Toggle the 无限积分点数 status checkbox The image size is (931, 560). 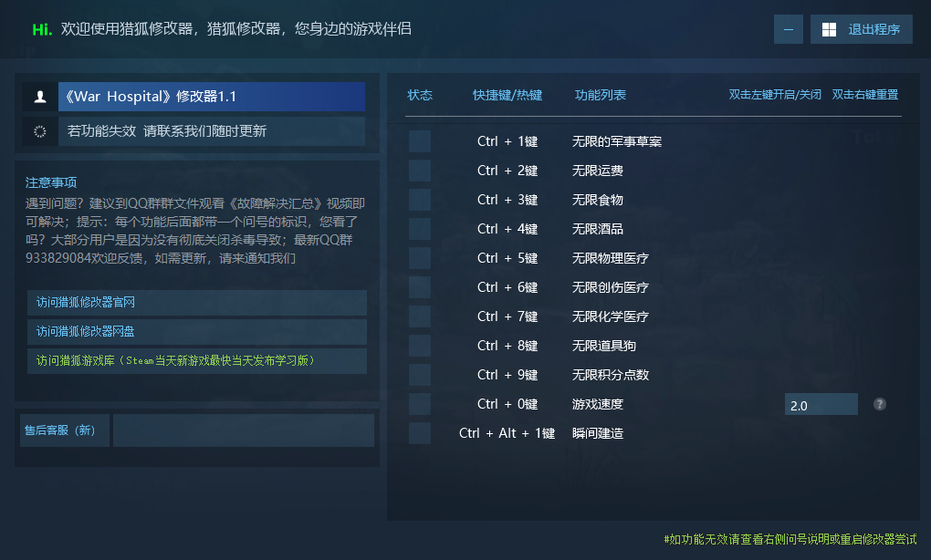point(420,374)
